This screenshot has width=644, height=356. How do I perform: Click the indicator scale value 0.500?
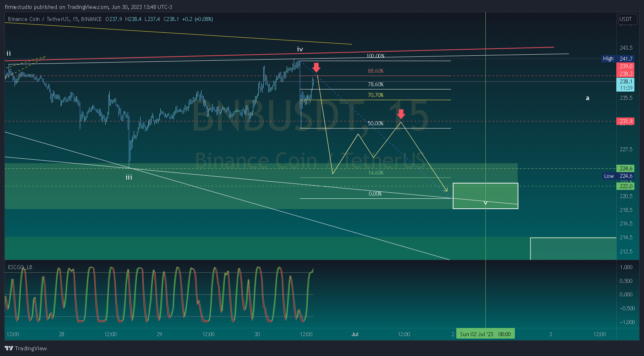tap(626, 281)
